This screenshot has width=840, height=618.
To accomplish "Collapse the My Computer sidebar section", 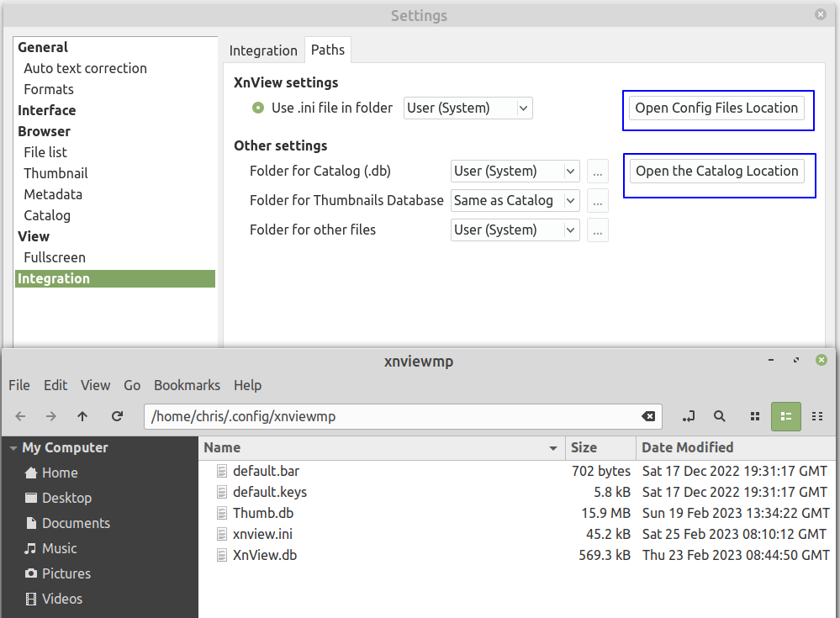I will point(13,448).
